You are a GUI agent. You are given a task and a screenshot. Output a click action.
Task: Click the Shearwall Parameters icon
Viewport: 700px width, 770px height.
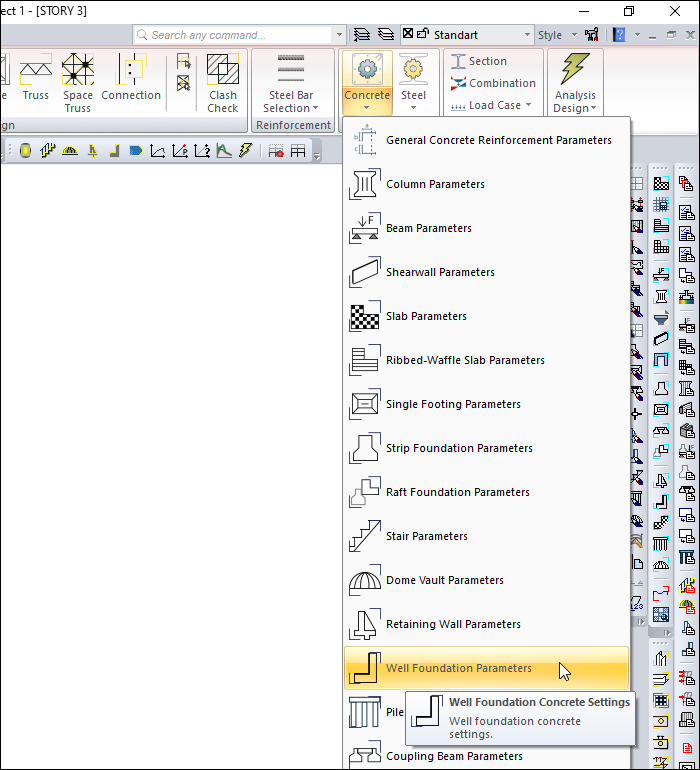pyautogui.click(x=364, y=272)
